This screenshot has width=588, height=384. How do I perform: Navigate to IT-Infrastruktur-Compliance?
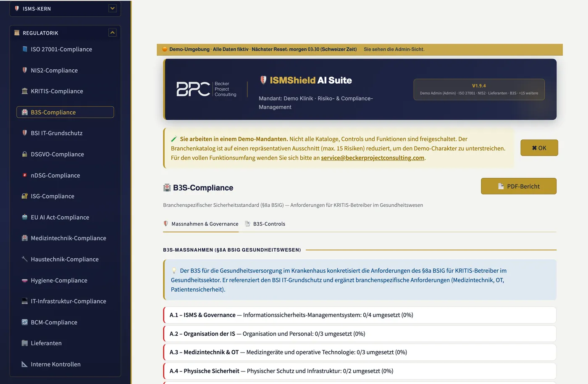(x=65, y=301)
